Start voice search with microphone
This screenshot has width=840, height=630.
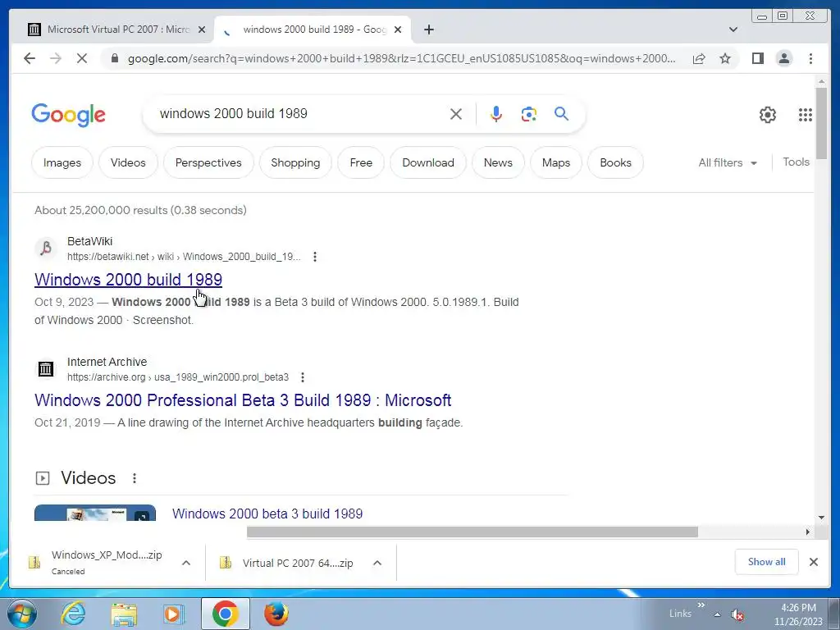pos(496,113)
